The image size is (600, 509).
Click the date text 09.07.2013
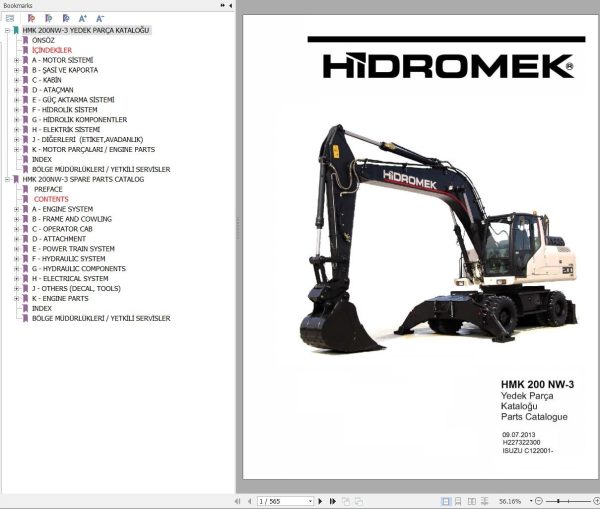518,435
